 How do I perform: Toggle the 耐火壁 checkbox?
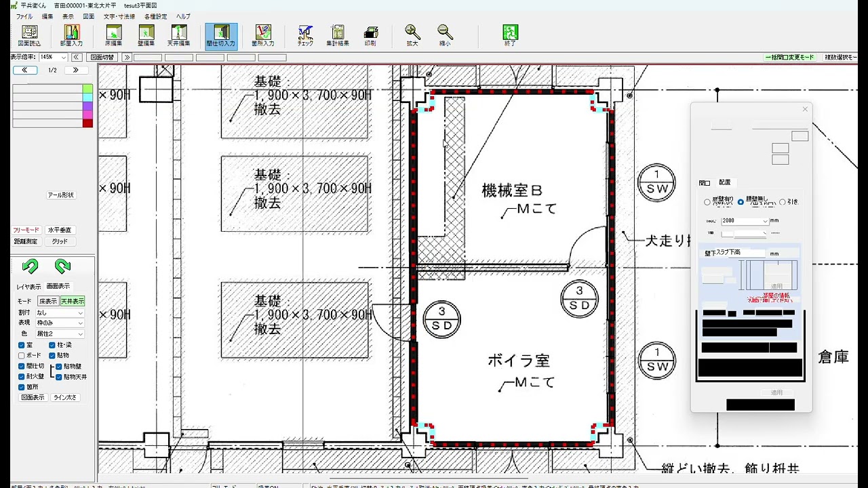pos(22,376)
